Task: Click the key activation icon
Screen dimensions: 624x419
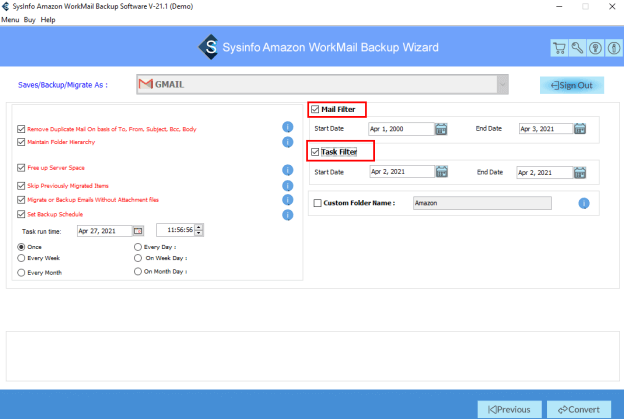Action: 577,48
